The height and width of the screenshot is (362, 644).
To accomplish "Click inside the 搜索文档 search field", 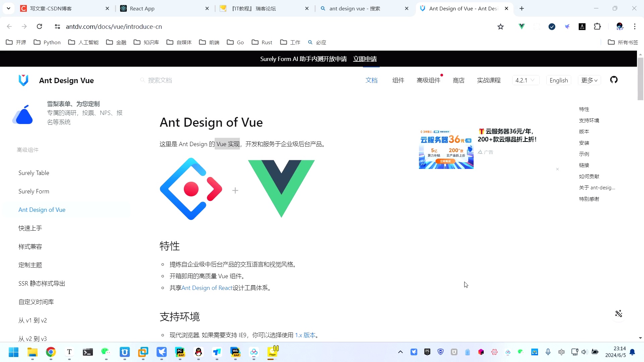I will click(160, 80).
